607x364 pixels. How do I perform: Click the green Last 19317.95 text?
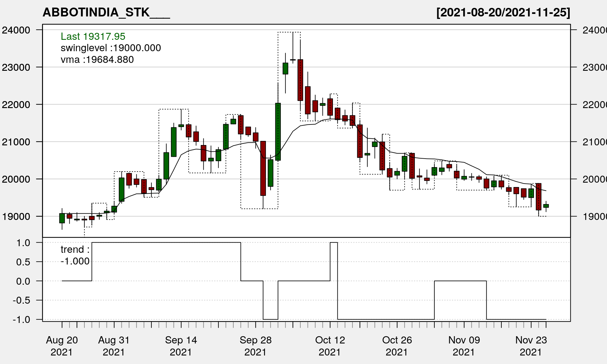[93, 36]
